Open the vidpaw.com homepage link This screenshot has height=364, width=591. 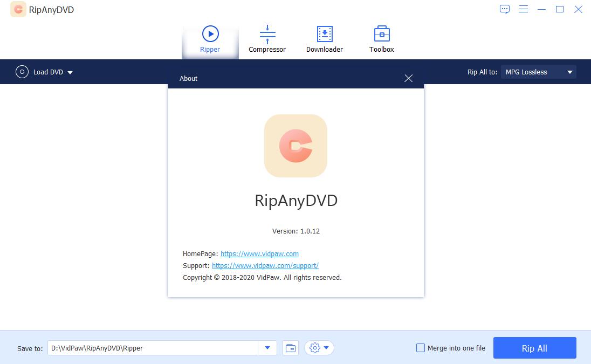[x=259, y=253]
